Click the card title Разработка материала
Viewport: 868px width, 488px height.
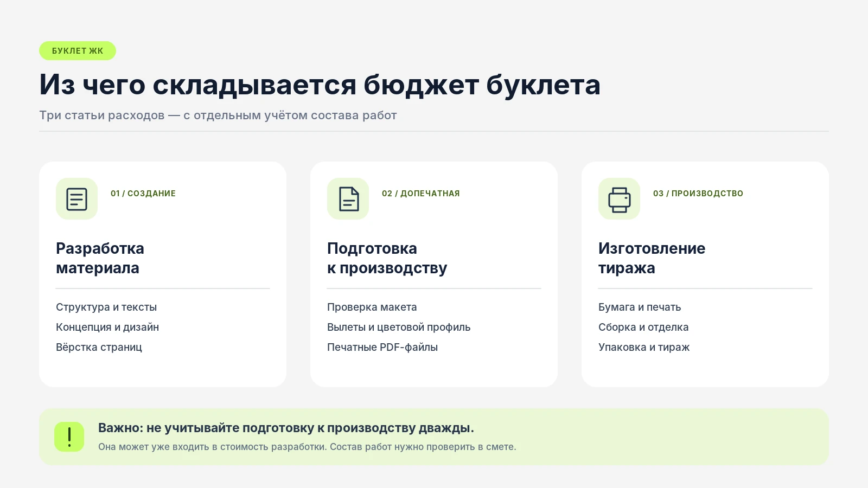(100, 258)
